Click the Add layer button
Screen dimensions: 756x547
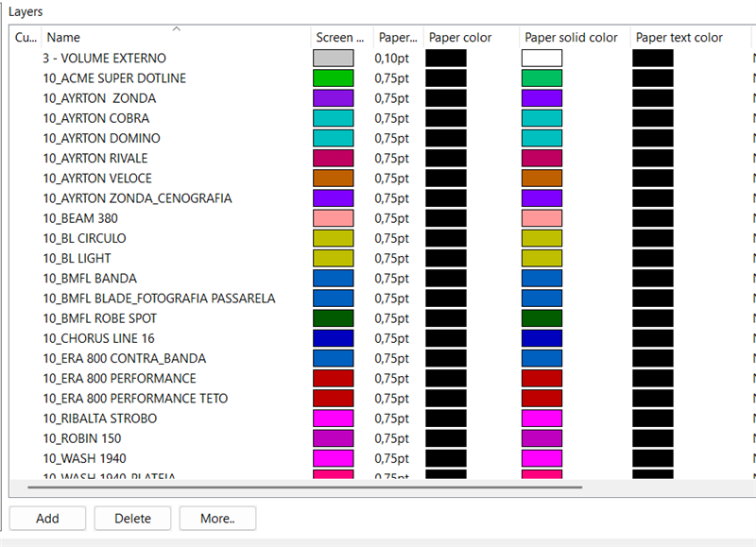[x=47, y=519]
